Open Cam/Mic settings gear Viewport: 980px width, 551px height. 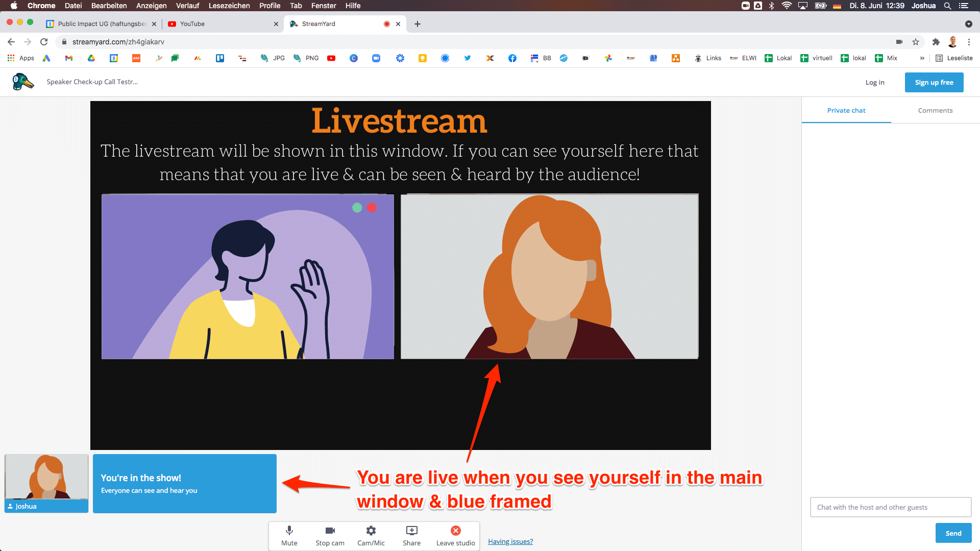click(371, 531)
